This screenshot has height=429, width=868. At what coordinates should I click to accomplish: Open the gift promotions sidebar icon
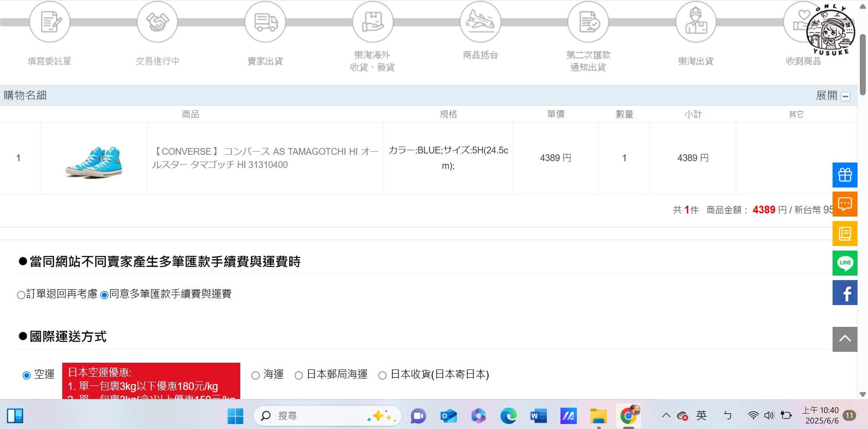pyautogui.click(x=845, y=175)
